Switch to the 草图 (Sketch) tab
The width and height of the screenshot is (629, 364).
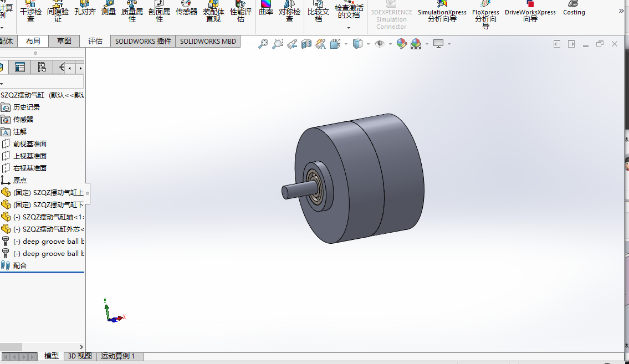click(64, 41)
